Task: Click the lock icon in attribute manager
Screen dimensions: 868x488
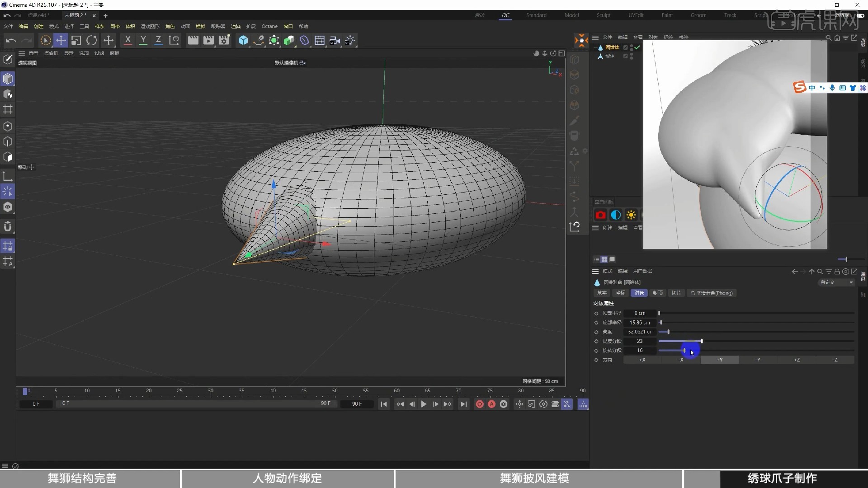Action: (837, 272)
